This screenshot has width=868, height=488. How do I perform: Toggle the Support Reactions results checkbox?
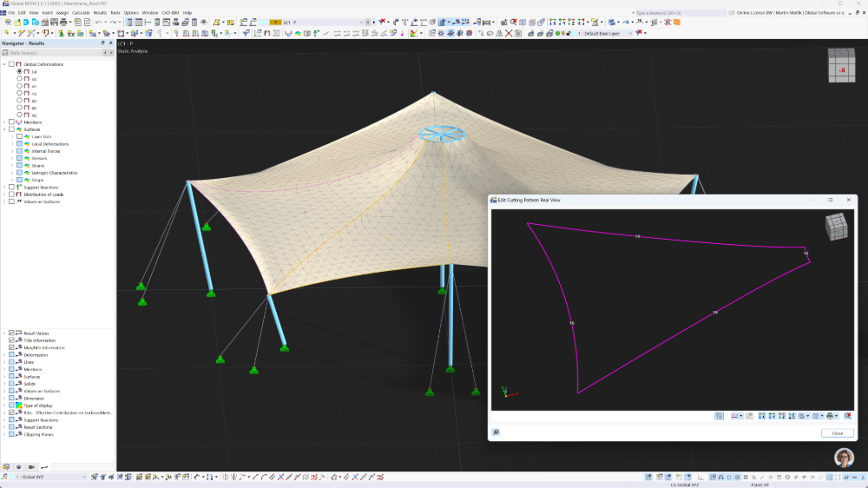pyautogui.click(x=11, y=188)
